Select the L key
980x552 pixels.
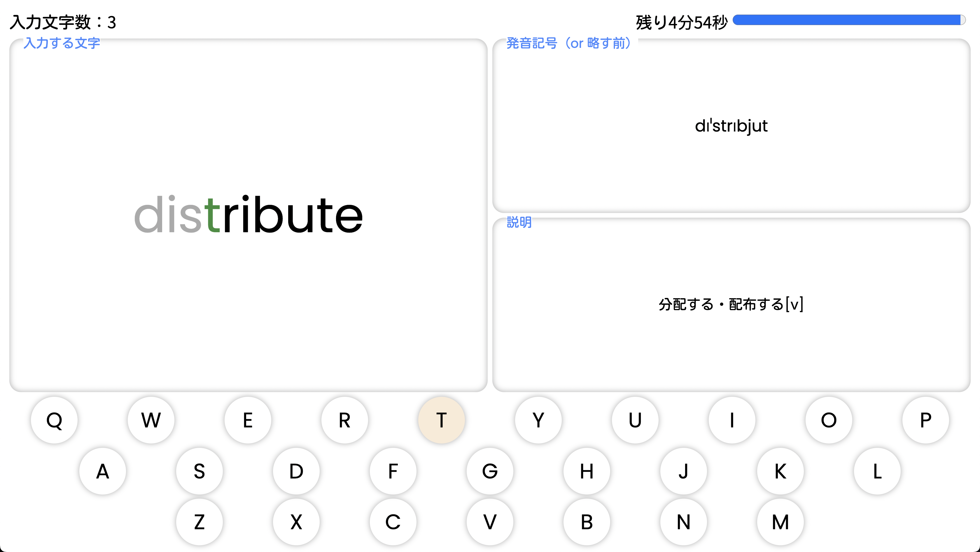click(877, 471)
